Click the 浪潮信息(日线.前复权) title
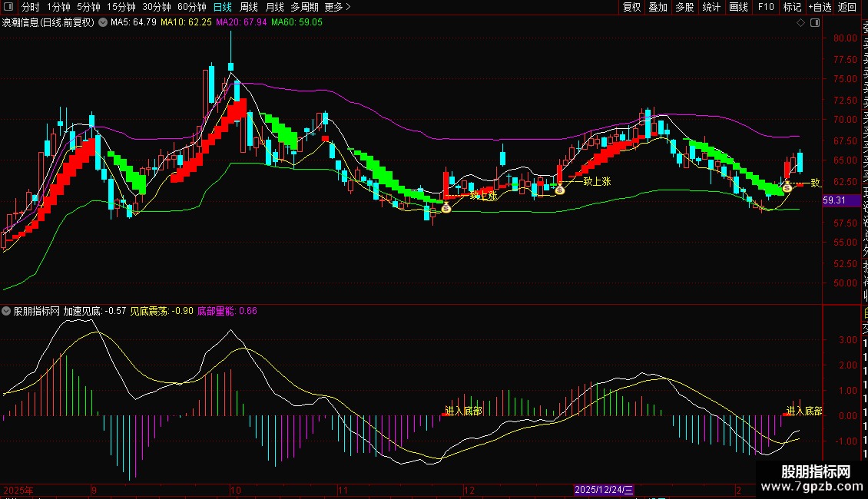This screenshot has width=868, height=499. [48, 23]
